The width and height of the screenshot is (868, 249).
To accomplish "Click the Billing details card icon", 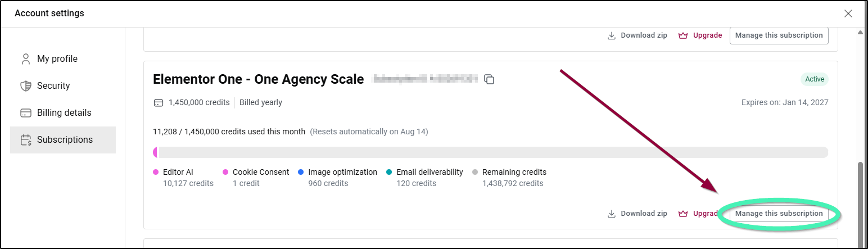I will click(x=25, y=113).
